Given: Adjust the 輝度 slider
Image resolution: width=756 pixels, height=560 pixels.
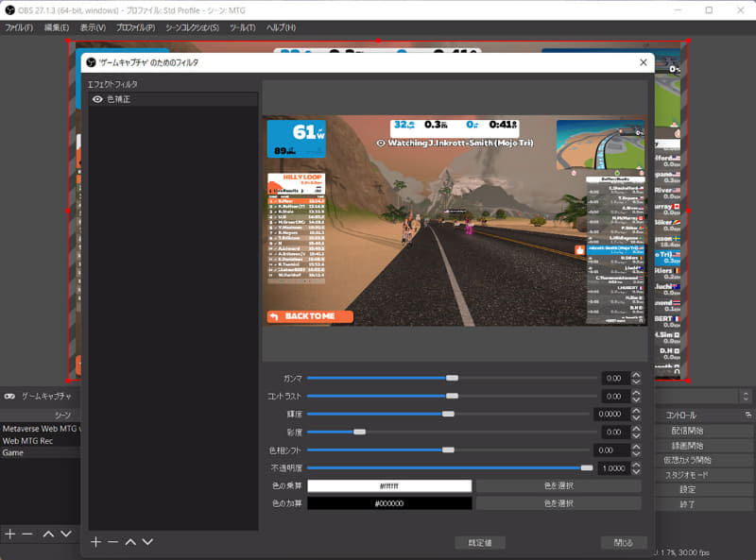Looking at the screenshot, I should coord(448,414).
